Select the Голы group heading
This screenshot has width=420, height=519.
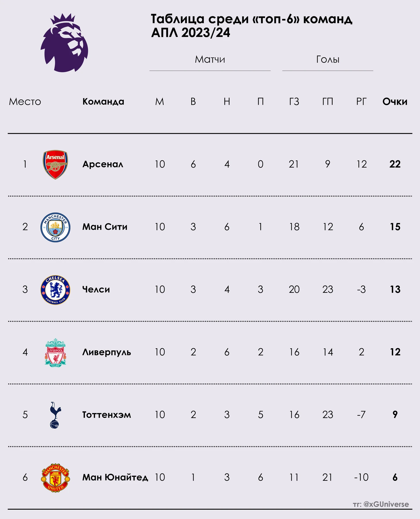[328, 59]
